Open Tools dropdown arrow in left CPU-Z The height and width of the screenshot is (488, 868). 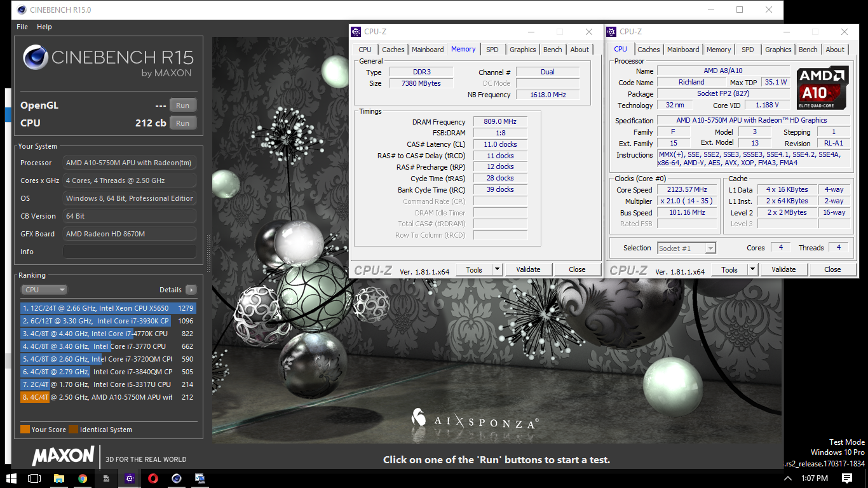coord(498,269)
